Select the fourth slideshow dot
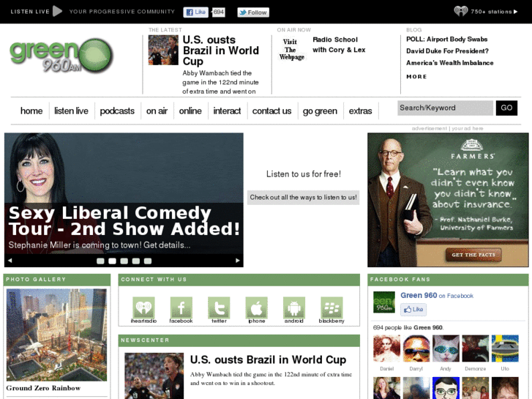The width and height of the screenshot is (532, 399). pos(135,261)
